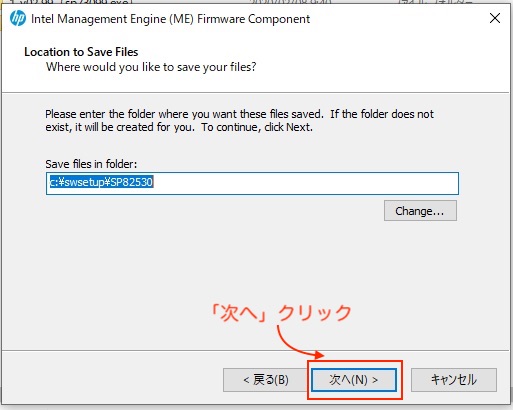Open folder browser with Change... button

pos(420,211)
